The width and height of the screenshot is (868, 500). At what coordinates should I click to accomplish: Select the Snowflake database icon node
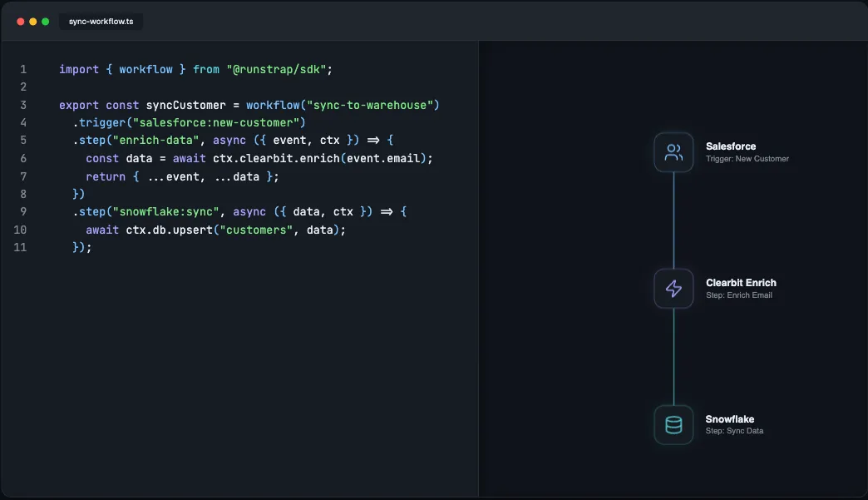(673, 424)
